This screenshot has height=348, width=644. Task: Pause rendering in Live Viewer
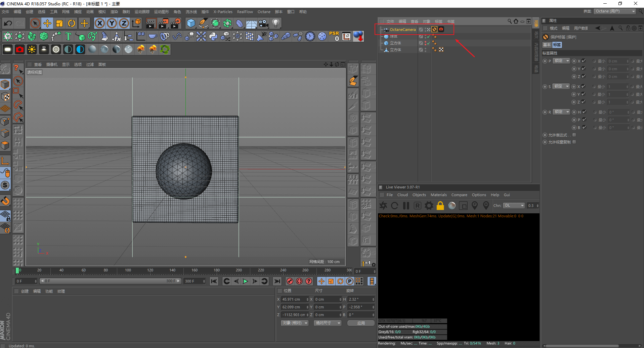pos(406,206)
